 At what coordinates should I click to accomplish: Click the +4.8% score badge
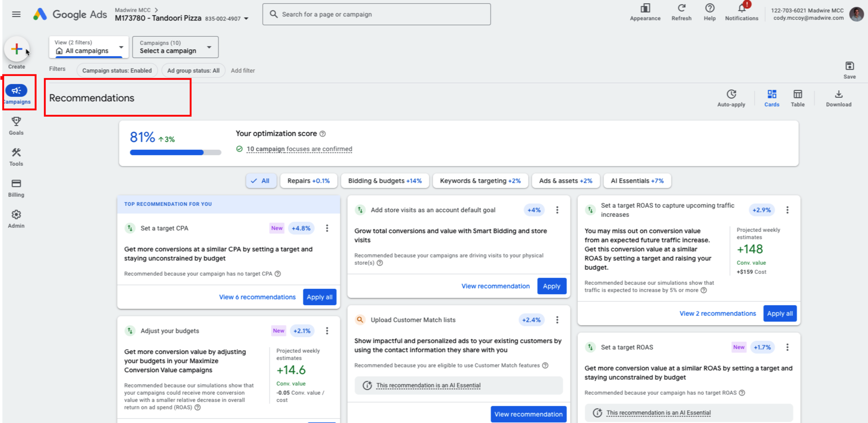coord(301,228)
